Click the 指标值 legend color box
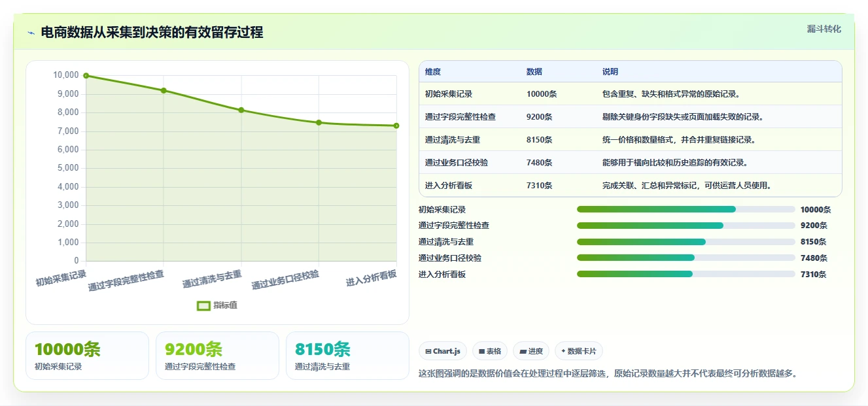Image resolution: width=868 pixels, height=406 pixels. 203,305
